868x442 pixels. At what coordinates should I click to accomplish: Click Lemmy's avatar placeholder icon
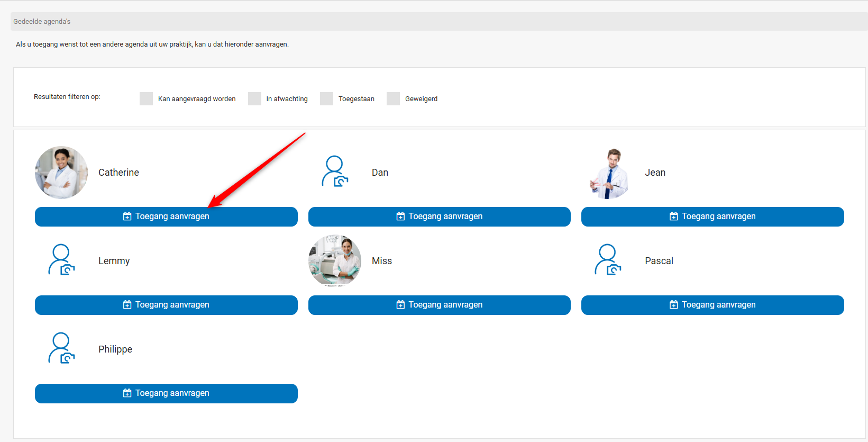61,259
